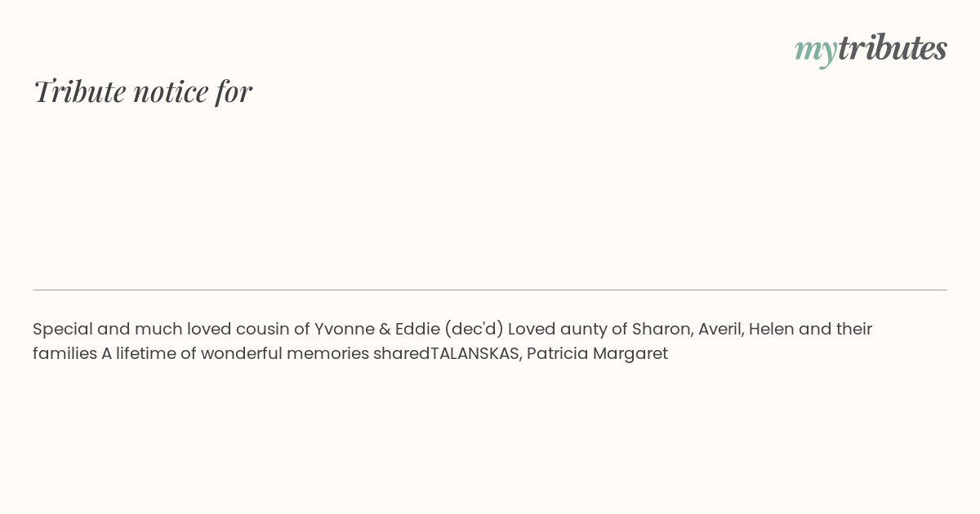
Task: Click the name Yvonne in the notice
Action: (x=344, y=329)
